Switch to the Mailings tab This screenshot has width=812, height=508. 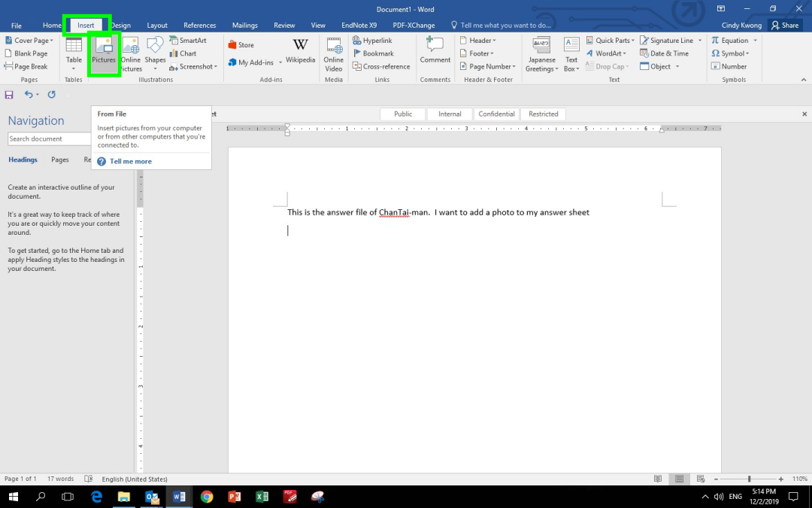click(x=245, y=26)
